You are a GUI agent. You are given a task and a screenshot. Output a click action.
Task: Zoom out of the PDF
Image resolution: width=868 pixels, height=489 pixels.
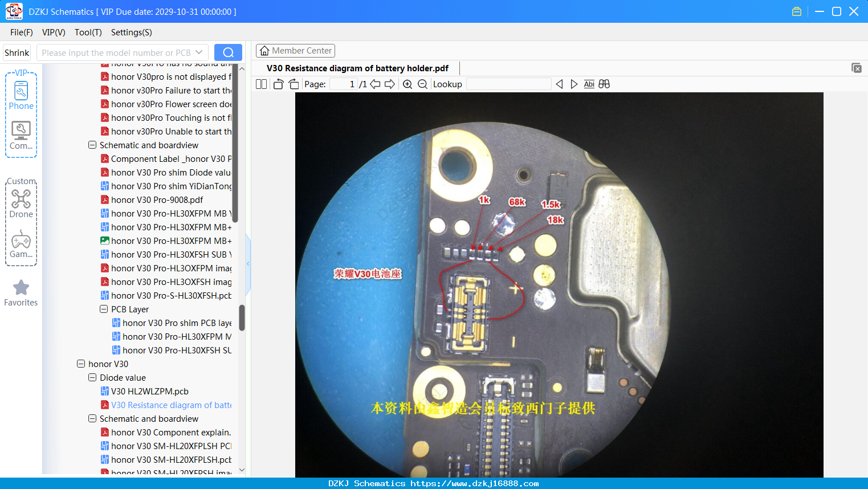(422, 84)
